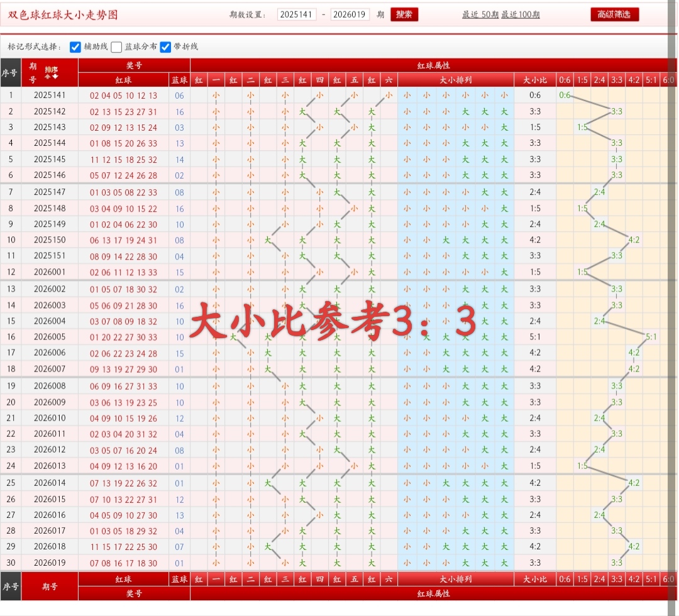The image size is (679, 616).
Task: Uncheck the 带折线 checkbox
Action: click(165, 47)
